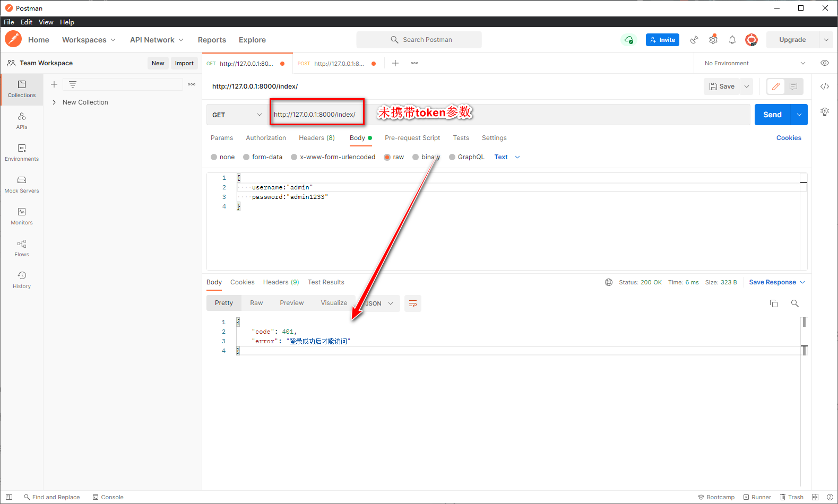838x504 pixels.
Task: Open the Monitors sidebar panel
Action: pyautogui.click(x=22, y=216)
